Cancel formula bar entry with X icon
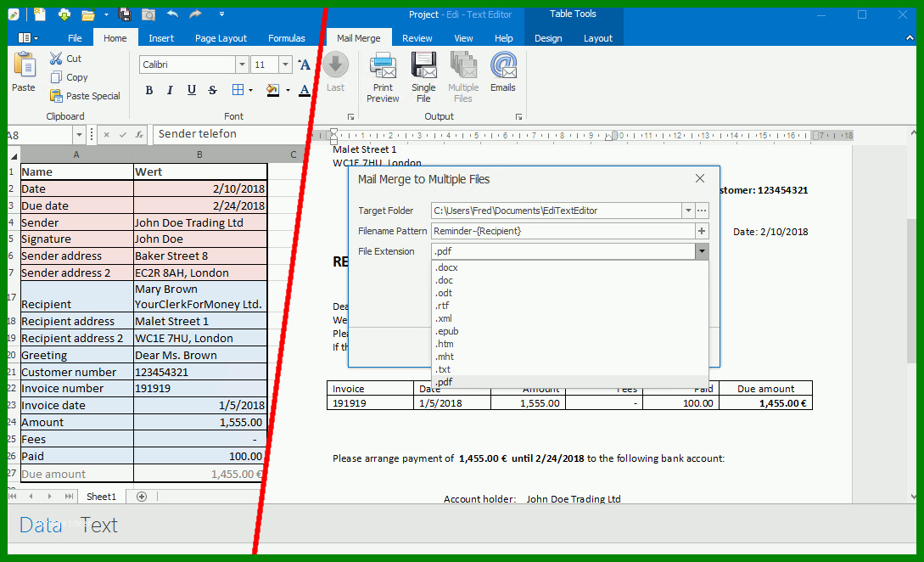 107,134
